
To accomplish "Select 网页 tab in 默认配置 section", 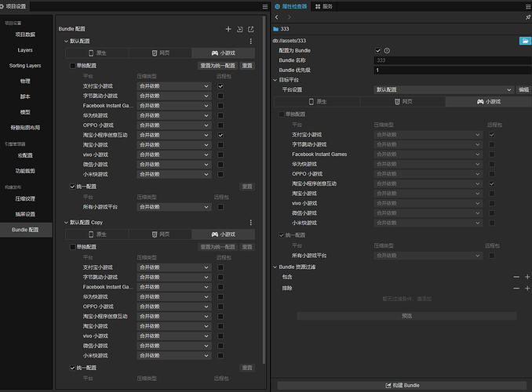I will click(160, 53).
